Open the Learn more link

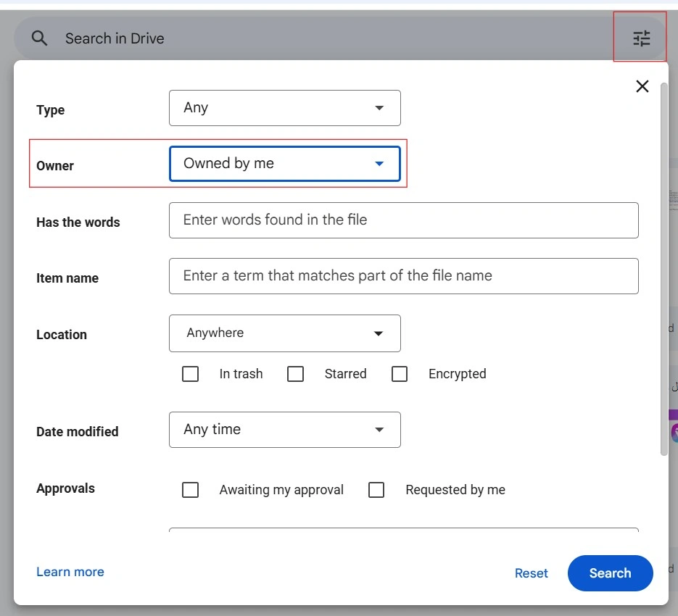tap(70, 572)
